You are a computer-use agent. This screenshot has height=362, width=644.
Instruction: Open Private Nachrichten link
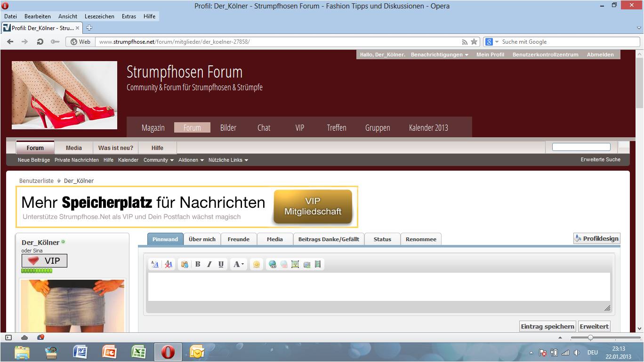pos(77,160)
